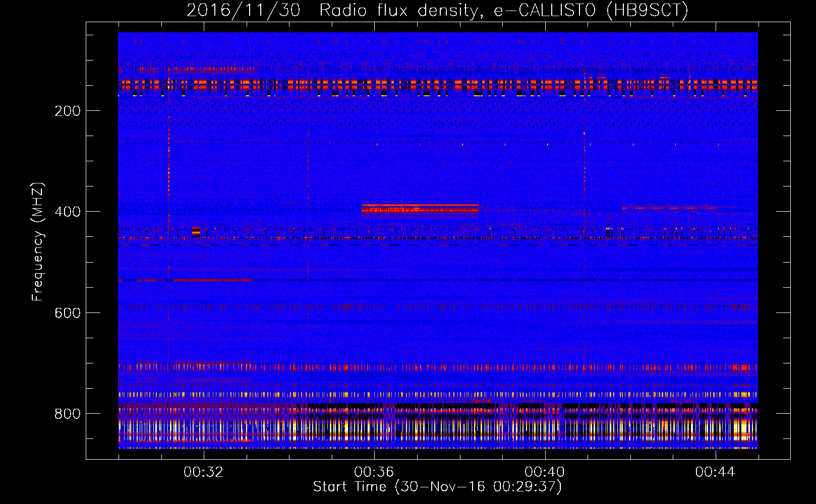Click the 800 frequency tick label
816x504 pixels.
[68, 414]
